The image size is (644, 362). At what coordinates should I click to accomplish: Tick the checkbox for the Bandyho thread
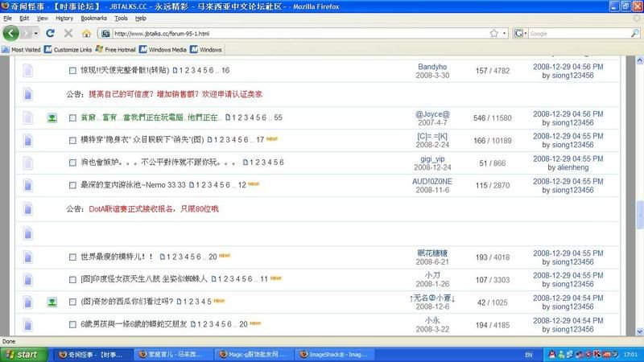(72, 71)
